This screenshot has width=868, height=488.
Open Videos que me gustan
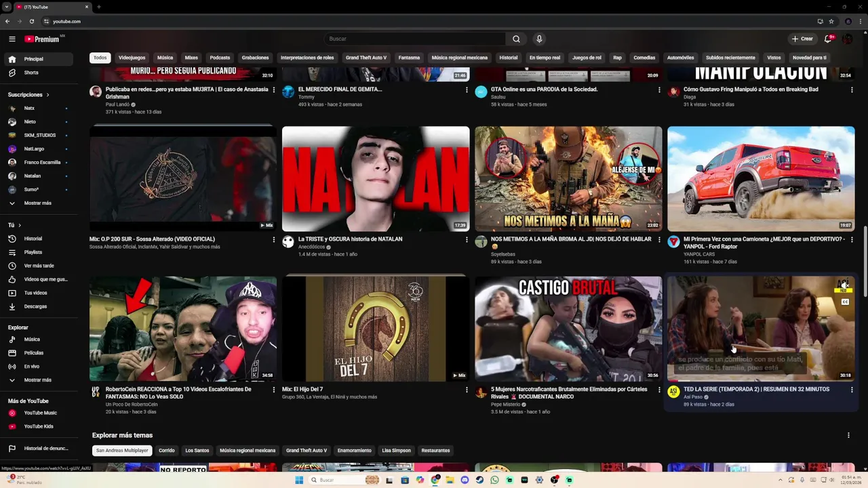click(x=38, y=279)
